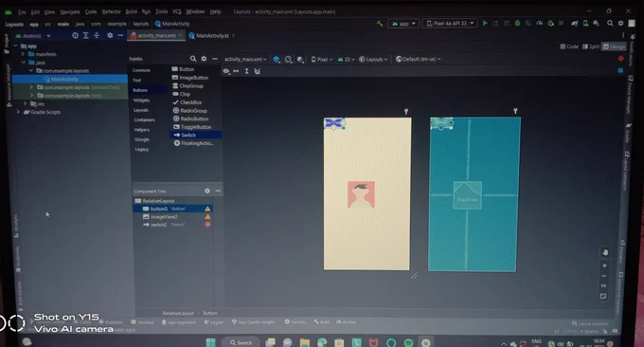Select MainActivity in the Project tree
Viewport: 644px width, 347px height.
click(70, 79)
